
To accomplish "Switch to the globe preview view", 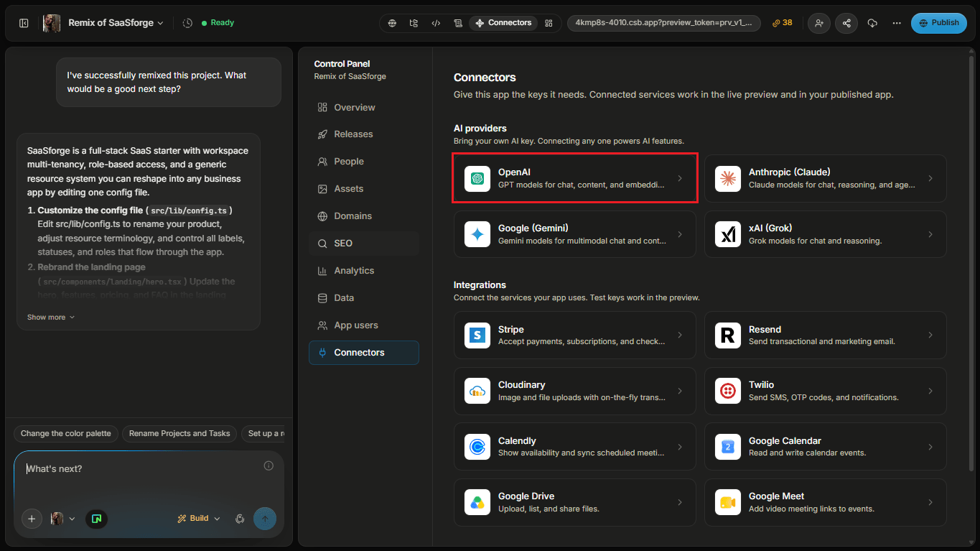I will (392, 23).
